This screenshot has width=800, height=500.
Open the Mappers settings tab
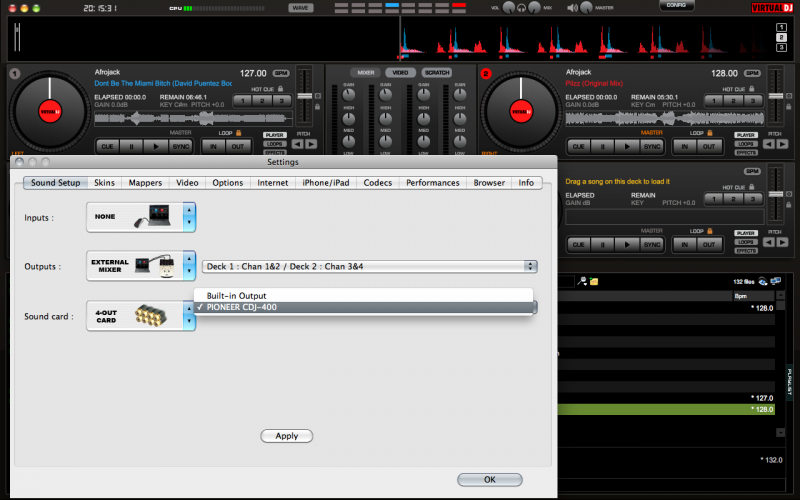click(x=145, y=183)
